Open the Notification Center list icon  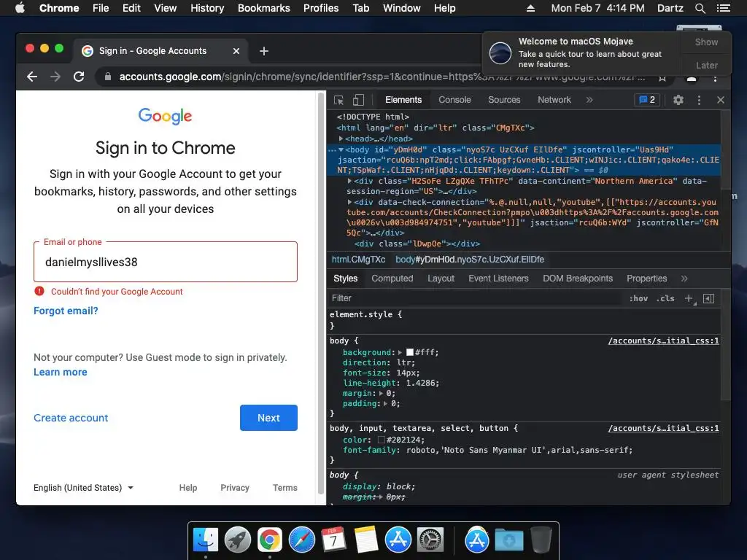(x=723, y=8)
